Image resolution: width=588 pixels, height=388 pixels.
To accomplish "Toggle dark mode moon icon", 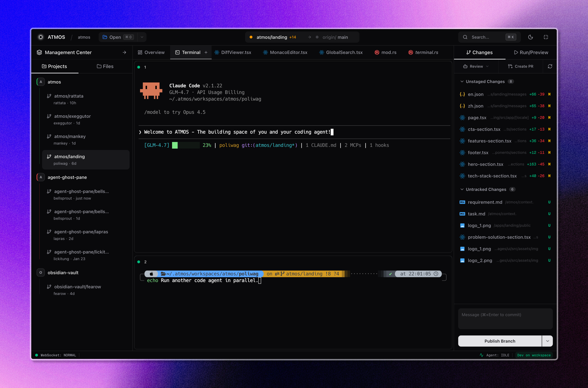I will (530, 37).
